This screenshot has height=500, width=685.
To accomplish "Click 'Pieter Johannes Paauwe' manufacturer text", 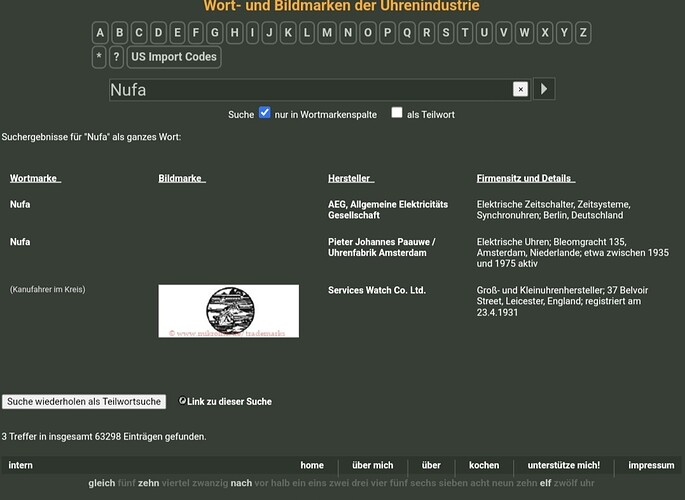I will point(379,242).
